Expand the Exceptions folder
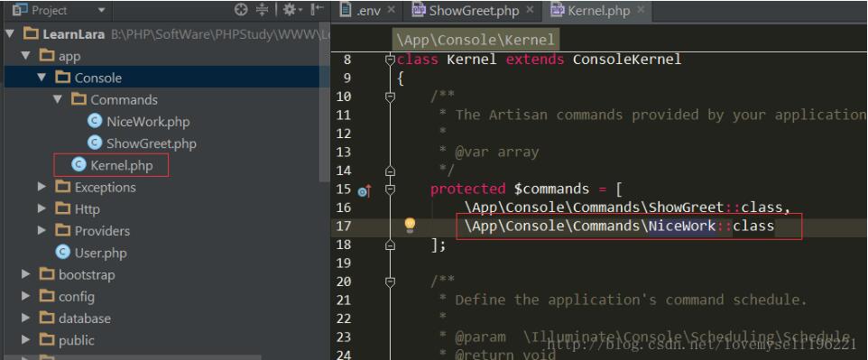The image size is (868, 360). [42, 187]
